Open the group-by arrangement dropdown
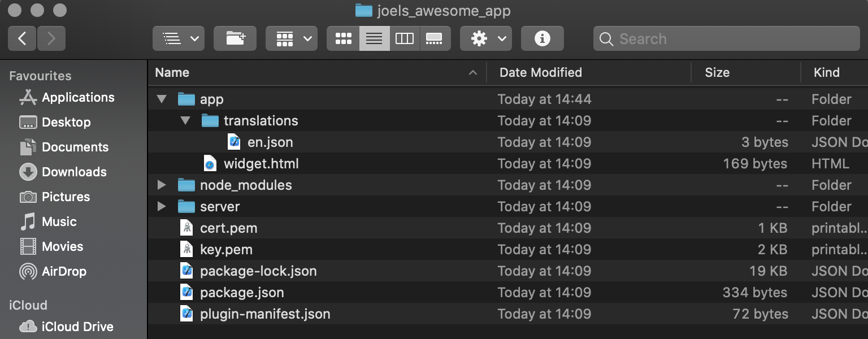Image resolution: width=868 pixels, height=339 pixels. pyautogui.click(x=292, y=38)
